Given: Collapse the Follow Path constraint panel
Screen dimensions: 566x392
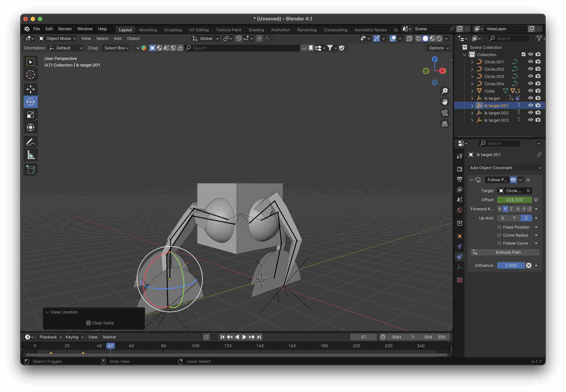Looking at the screenshot, I should 472,180.
